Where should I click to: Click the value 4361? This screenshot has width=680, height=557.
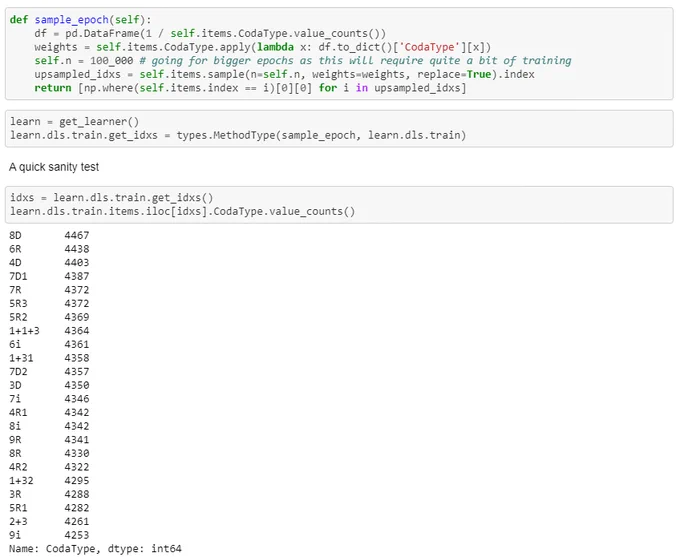(77, 344)
